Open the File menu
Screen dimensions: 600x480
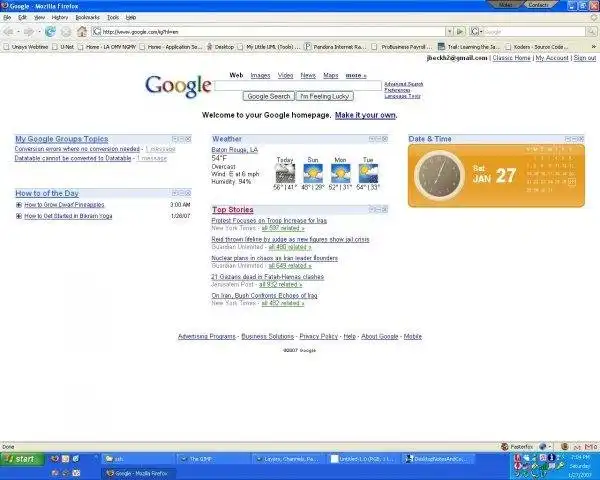[7, 18]
